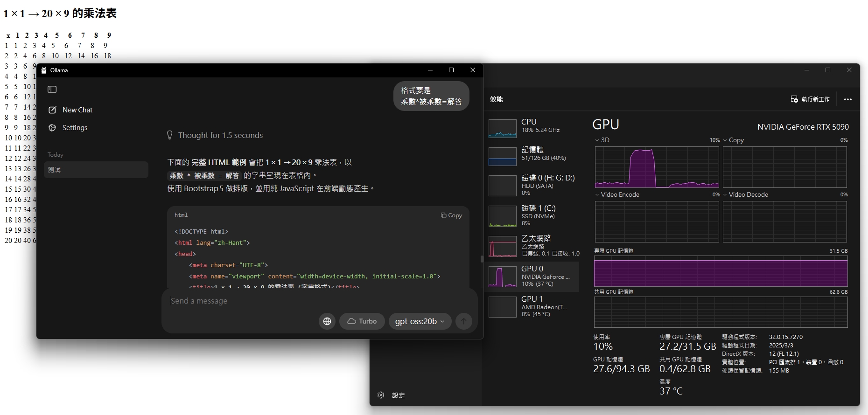Click the '155 MB' reserved memory value
The image size is (868, 415).
tap(779, 371)
